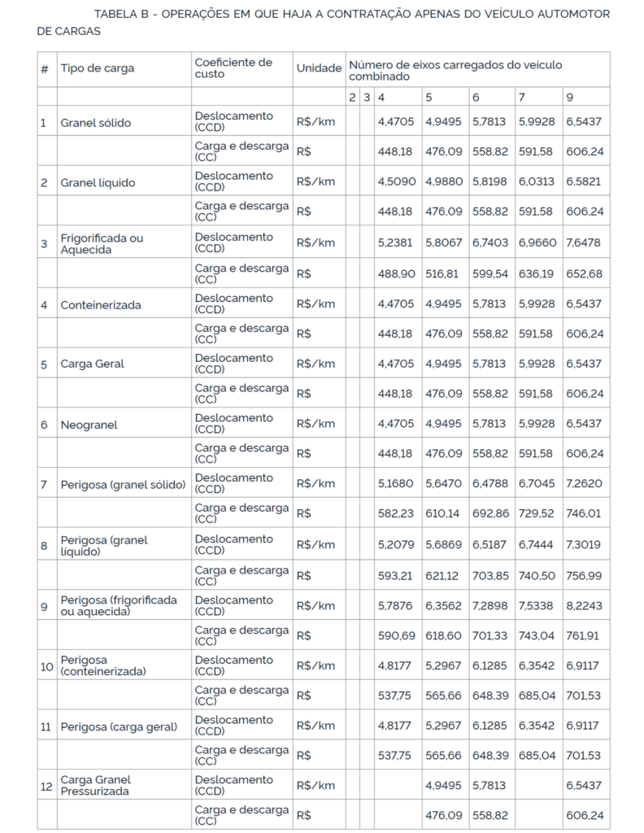Viewport: 644px width, 833px height.
Task: Click the 'Coeficiente de custo' column header
Action: [233, 68]
